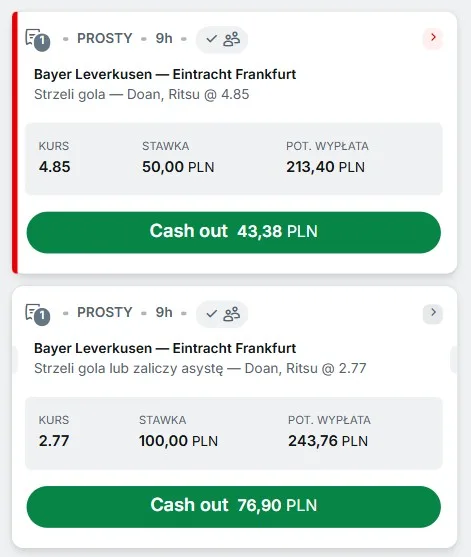The width and height of the screenshot is (471, 557).
Task: Click the checkmark icon in first bet header
Action: point(211,39)
